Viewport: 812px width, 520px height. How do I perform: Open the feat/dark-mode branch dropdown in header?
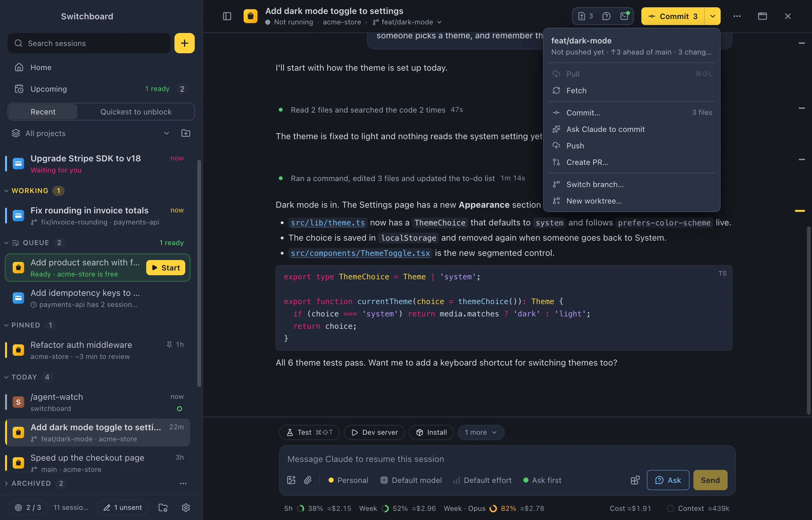407,22
